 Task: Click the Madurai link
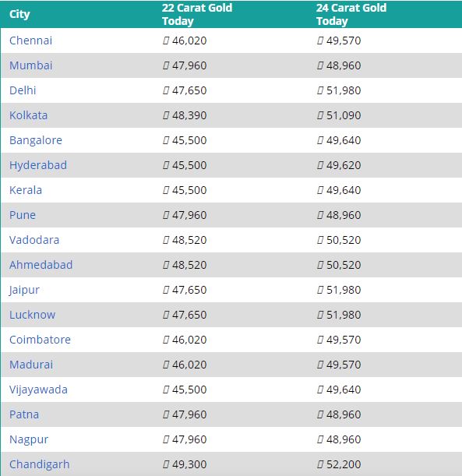pyautogui.click(x=31, y=365)
